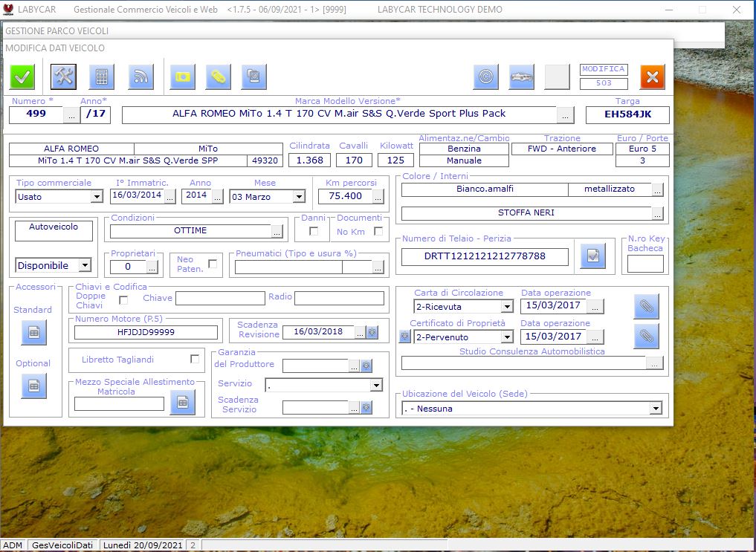This screenshot has width=756, height=552.
Task: Open the Servizio garanzia dropdown
Action: click(376, 385)
